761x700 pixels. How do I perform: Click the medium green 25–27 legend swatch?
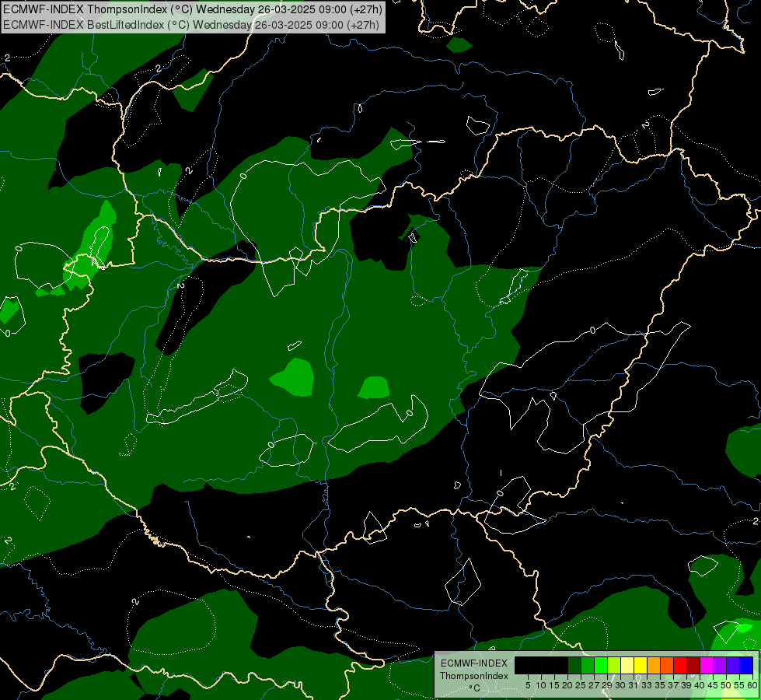[x=588, y=665]
